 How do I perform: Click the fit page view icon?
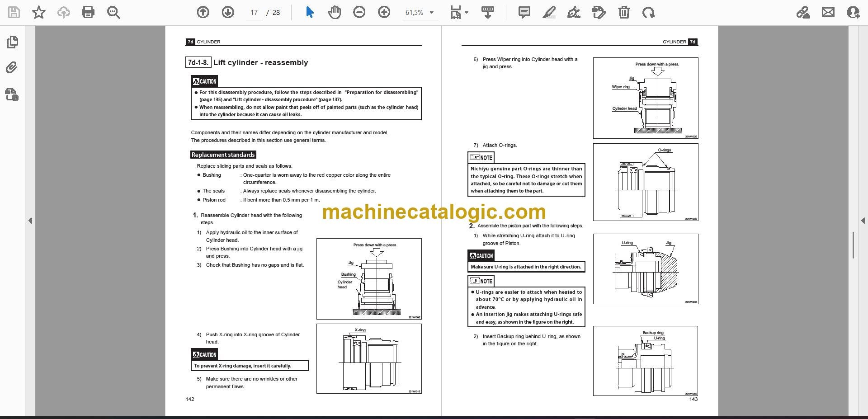point(455,13)
